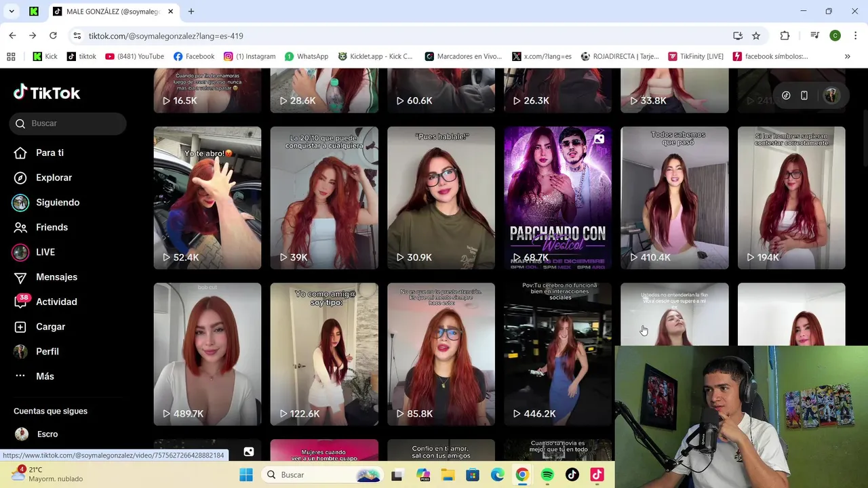
Task: Bookmark this page with the star icon
Action: (x=756, y=35)
